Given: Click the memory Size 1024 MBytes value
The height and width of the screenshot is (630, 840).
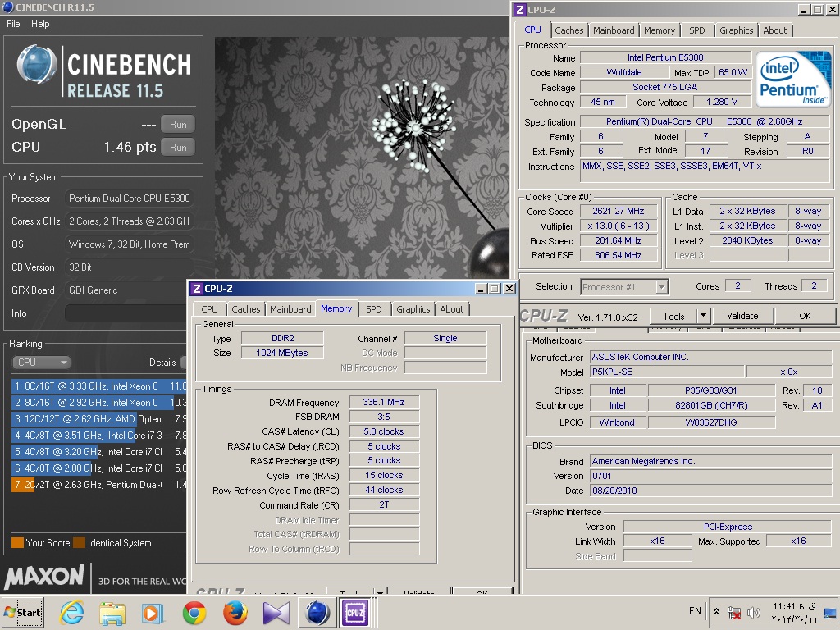Looking at the screenshot, I should (x=282, y=353).
